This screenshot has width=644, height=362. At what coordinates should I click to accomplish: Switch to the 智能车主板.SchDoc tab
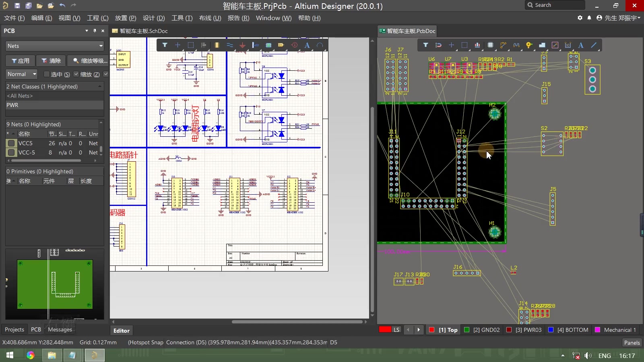pos(140,31)
